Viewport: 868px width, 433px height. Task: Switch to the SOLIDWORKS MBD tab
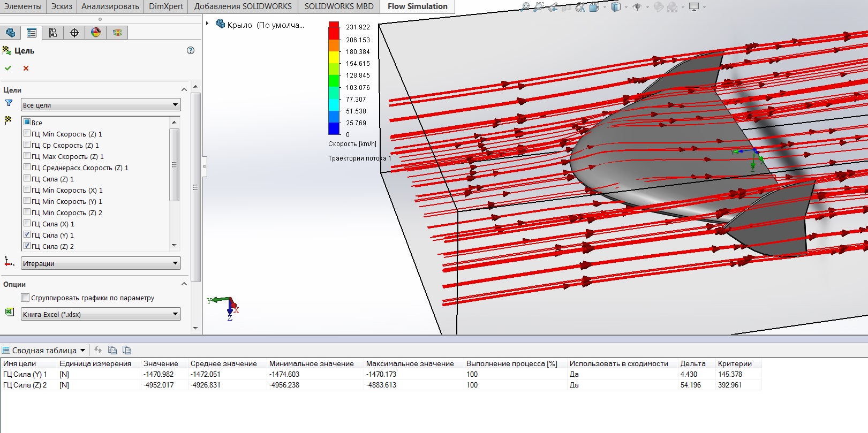(x=338, y=6)
